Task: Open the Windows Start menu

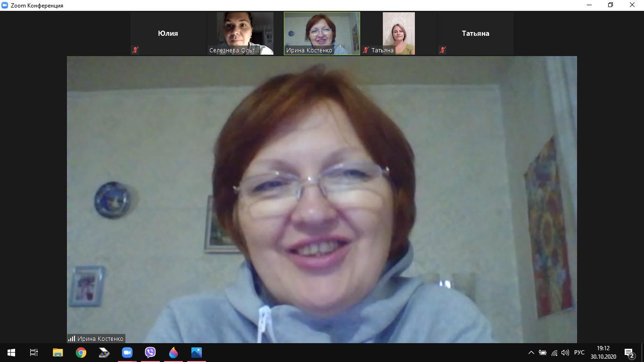Action: point(11,353)
